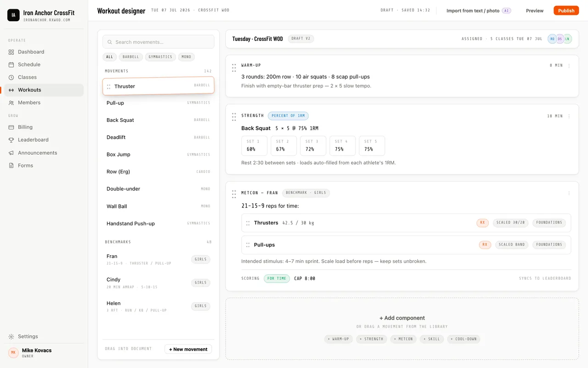Screen dimensions: 588x368
Task: Click the MK user avatar
Action: [x=13, y=353]
